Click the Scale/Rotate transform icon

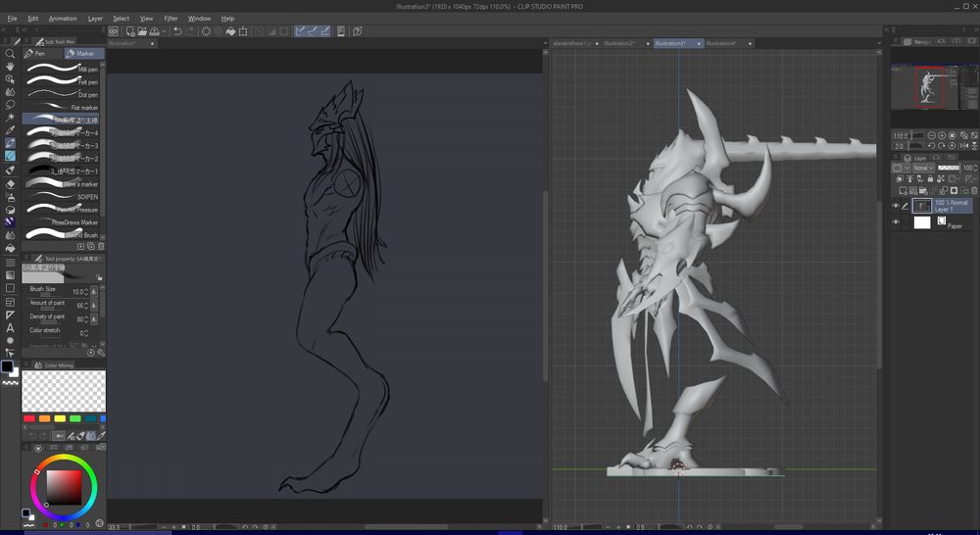click(243, 31)
